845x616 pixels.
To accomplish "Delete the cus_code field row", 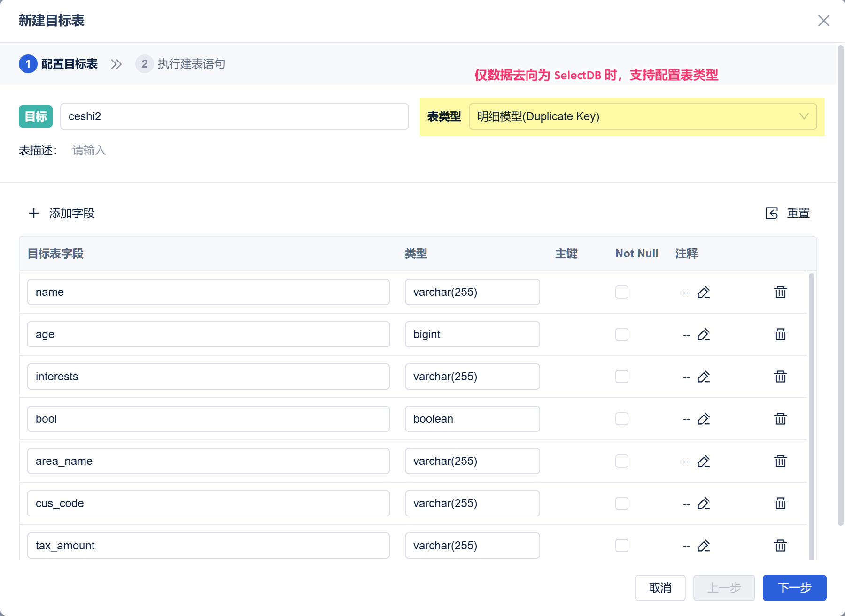I will point(781,503).
